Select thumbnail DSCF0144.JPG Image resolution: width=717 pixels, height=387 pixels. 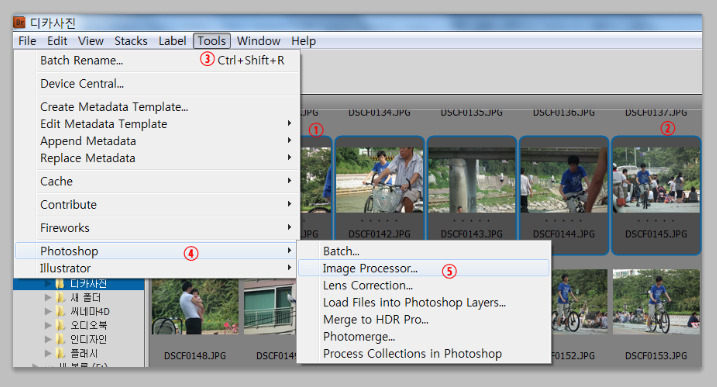[x=564, y=180]
